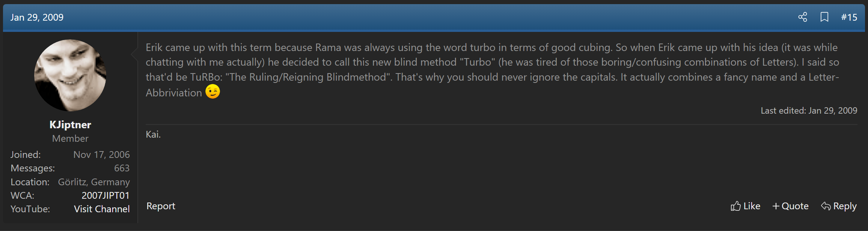Click the Member user title label
Viewport: 868px width, 231px height.
click(70, 138)
